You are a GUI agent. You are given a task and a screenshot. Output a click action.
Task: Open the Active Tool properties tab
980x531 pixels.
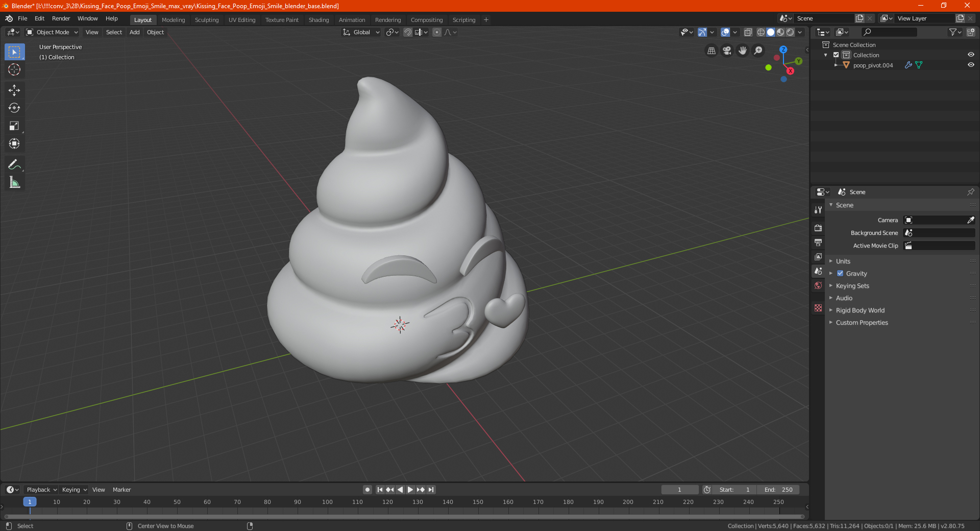click(x=818, y=210)
